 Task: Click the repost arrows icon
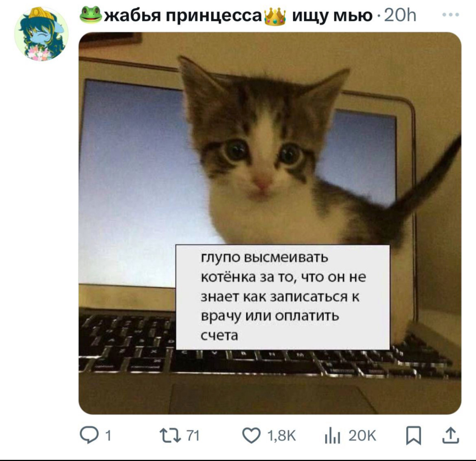(172, 436)
